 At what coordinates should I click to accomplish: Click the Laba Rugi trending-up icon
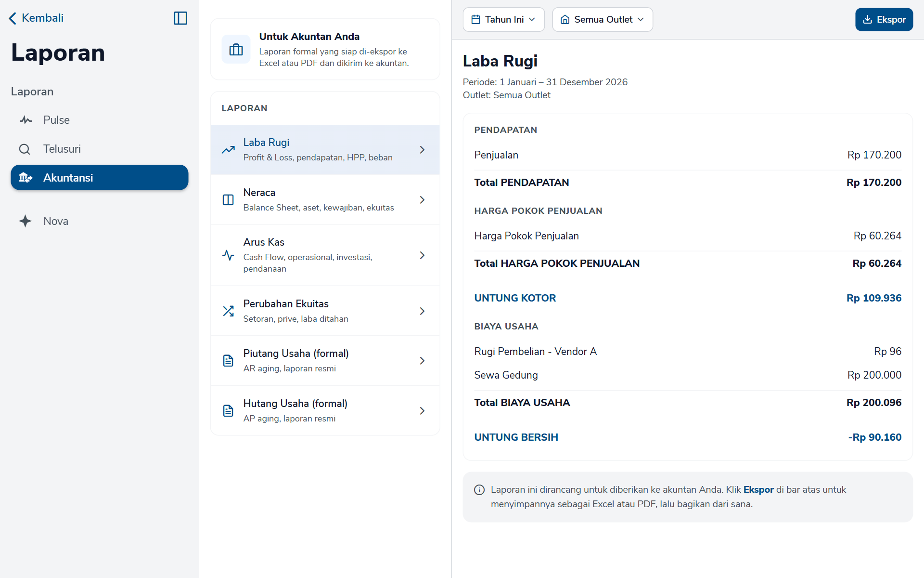click(228, 150)
